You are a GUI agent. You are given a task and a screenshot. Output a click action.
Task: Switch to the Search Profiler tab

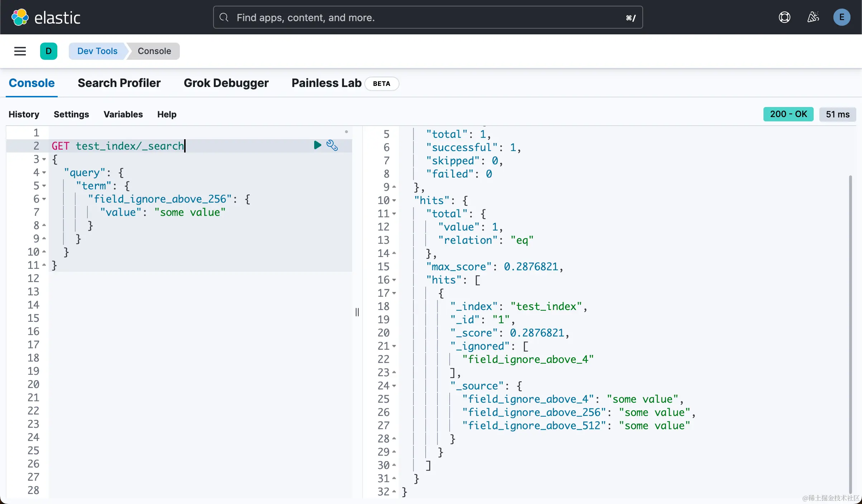pyautogui.click(x=119, y=83)
